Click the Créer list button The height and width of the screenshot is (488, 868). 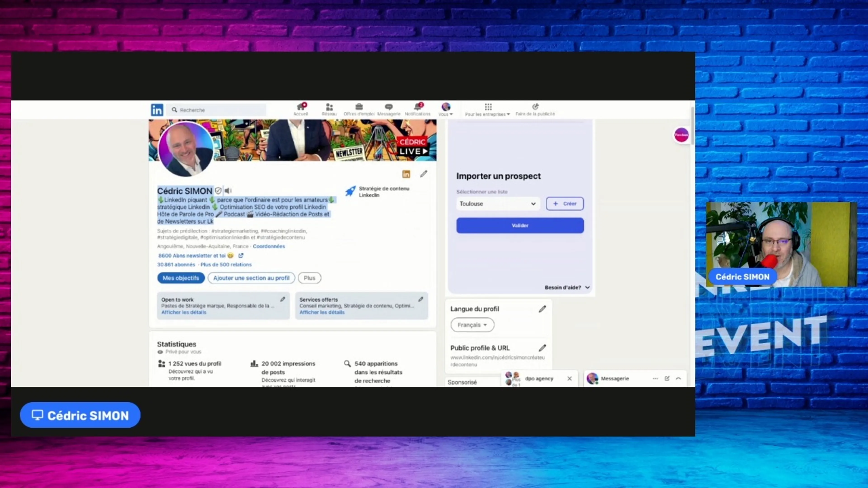565,204
